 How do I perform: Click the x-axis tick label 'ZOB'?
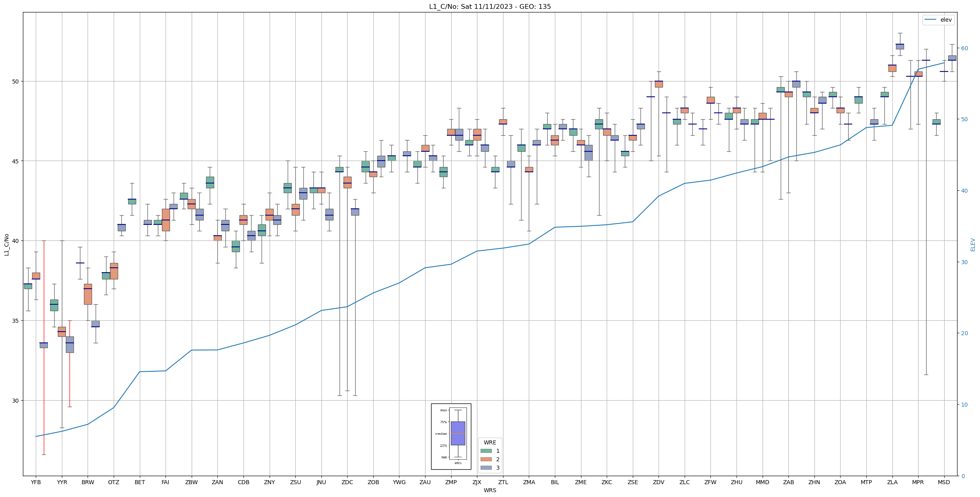tap(373, 483)
